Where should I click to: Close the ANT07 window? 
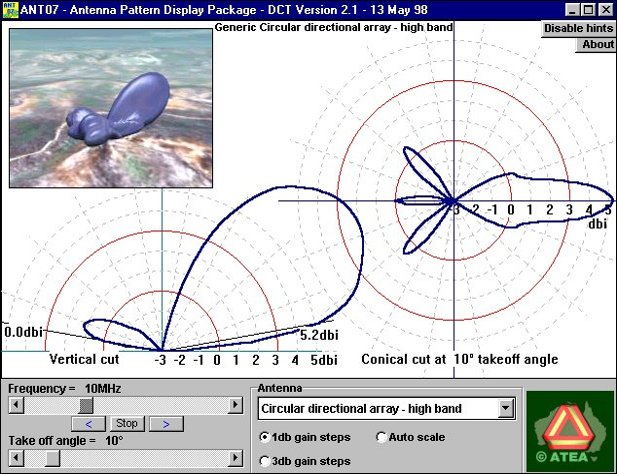tap(606, 9)
